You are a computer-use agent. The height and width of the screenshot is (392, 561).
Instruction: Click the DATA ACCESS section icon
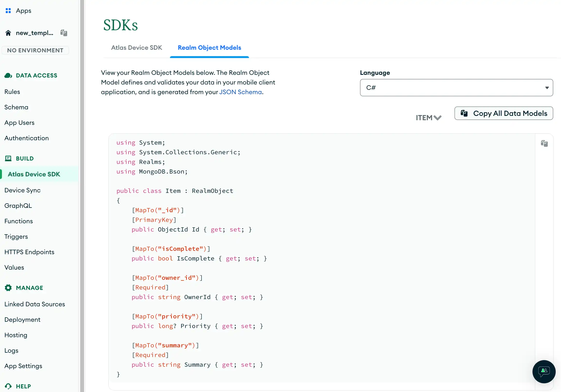8,75
